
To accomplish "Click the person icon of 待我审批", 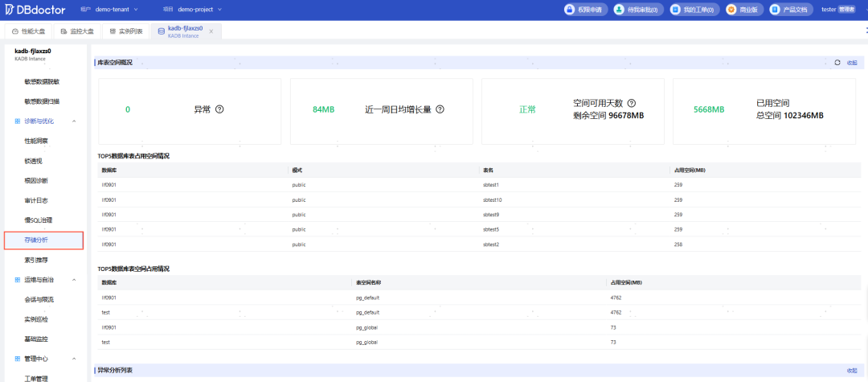I will 620,10.
